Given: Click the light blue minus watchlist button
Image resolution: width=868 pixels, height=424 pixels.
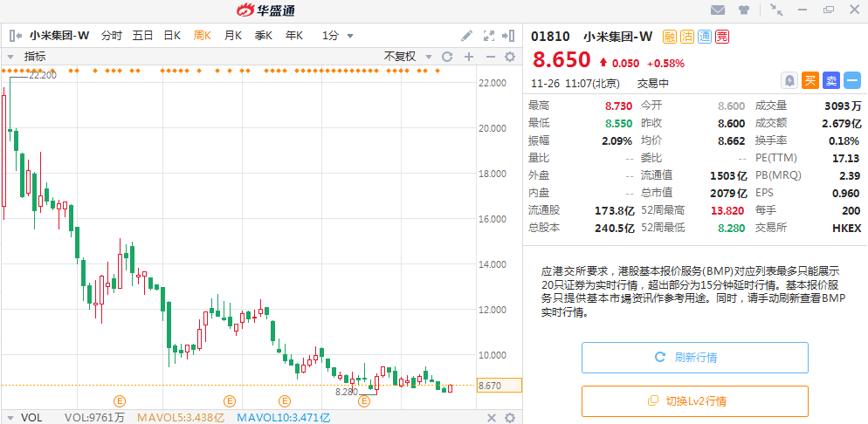Looking at the screenshot, I should click(x=852, y=81).
